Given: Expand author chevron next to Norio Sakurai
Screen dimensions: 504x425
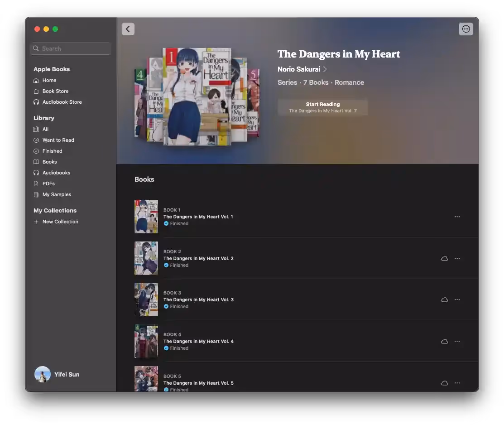Looking at the screenshot, I should point(325,69).
